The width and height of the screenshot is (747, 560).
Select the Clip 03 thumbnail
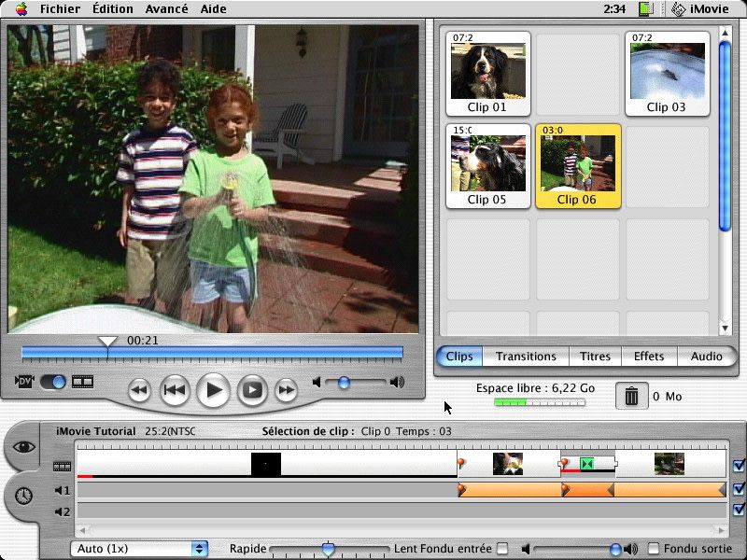click(667, 74)
